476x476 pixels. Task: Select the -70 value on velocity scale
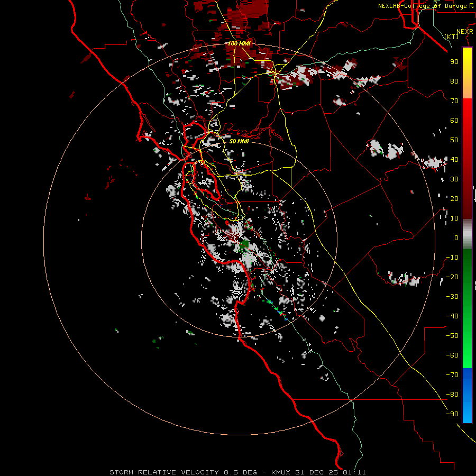(x=452, y=375)
